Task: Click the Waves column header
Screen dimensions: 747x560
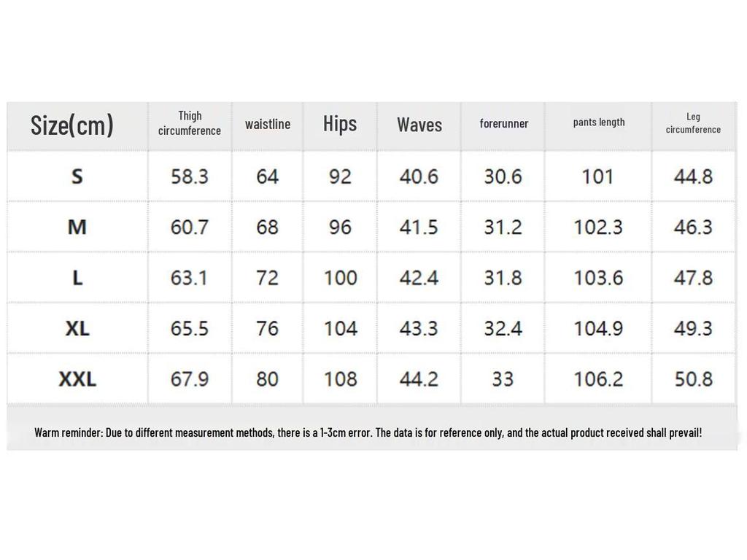Action: [419, 125]
